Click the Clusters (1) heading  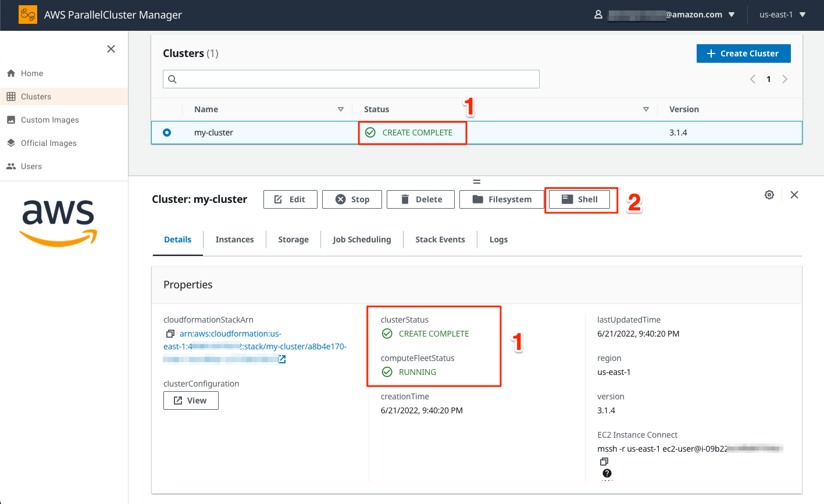[191, 53]
